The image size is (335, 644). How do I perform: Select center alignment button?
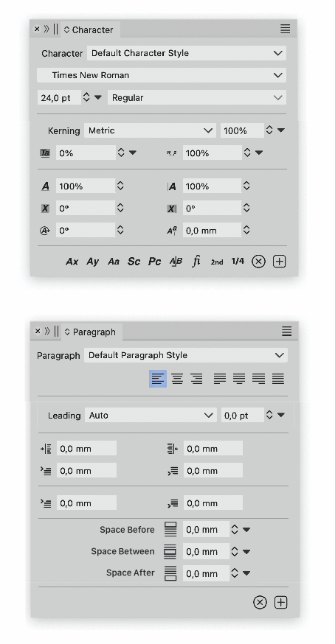pyautogui.click(x=177, y=379)
